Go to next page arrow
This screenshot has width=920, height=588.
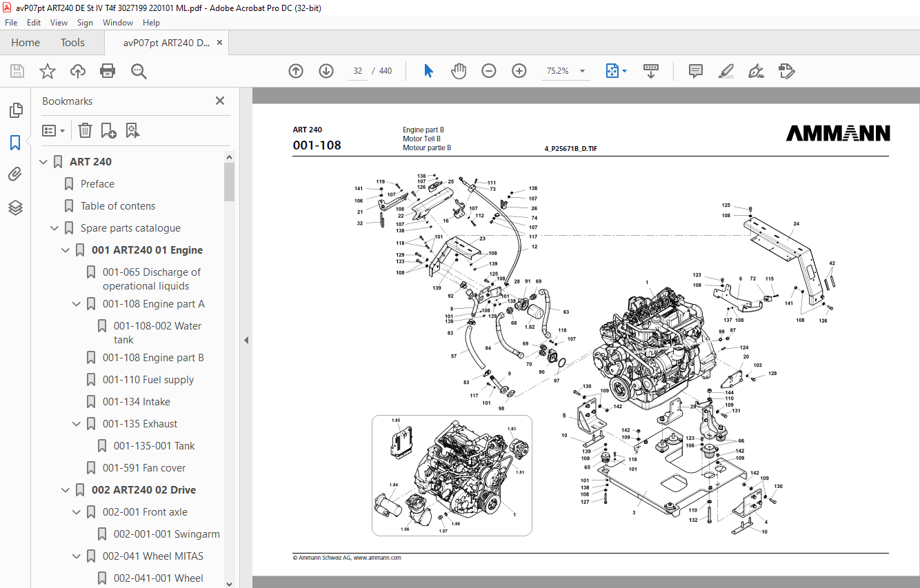(326, 71)
